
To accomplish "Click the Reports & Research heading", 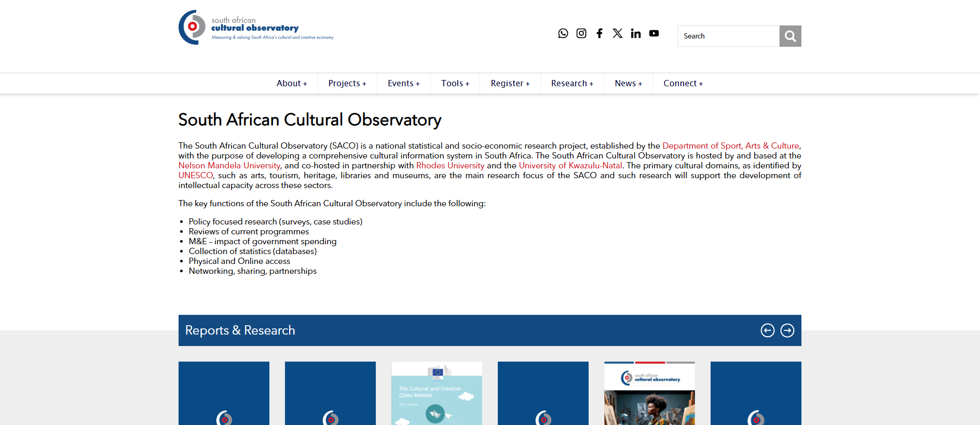I will click(240, 330).
